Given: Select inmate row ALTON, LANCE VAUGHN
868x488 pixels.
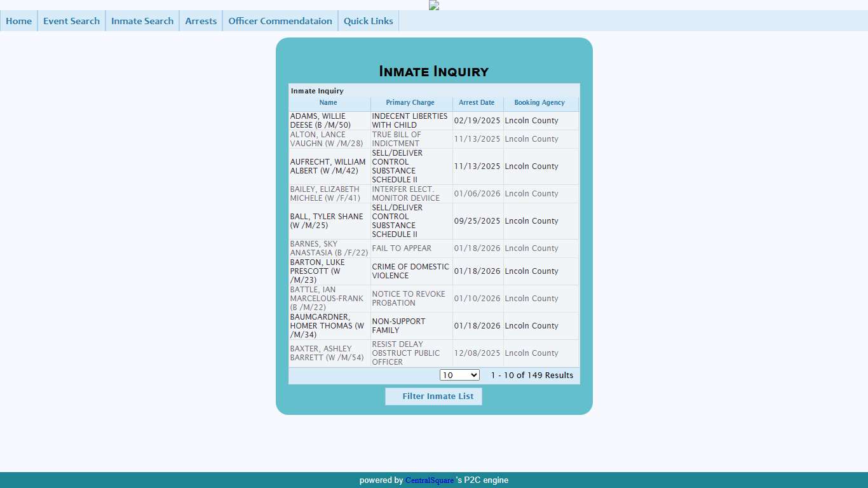Looking at the screenshot, I should [x=328, y=139].
